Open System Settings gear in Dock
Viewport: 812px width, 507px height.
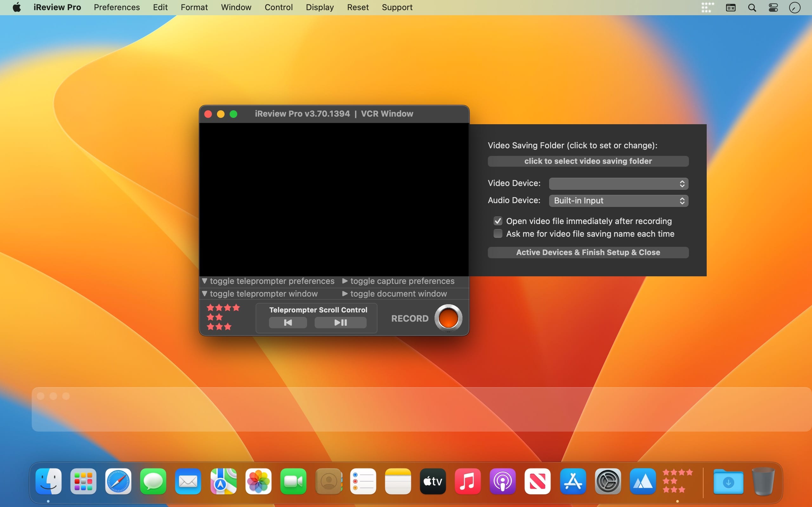tap(608, 481)
